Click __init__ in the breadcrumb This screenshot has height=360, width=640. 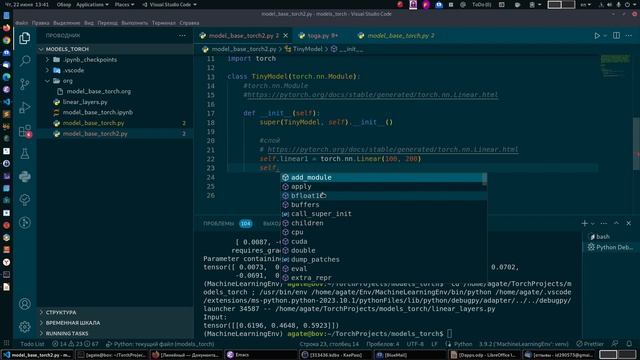click(x=351, y=49)
